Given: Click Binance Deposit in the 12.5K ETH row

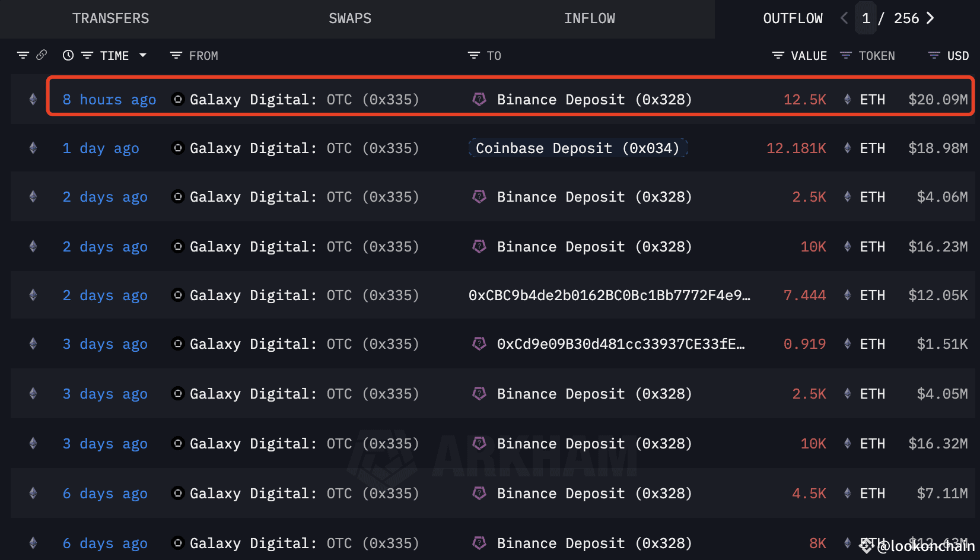Looking at the screenshot, I should tap(594, 100).
